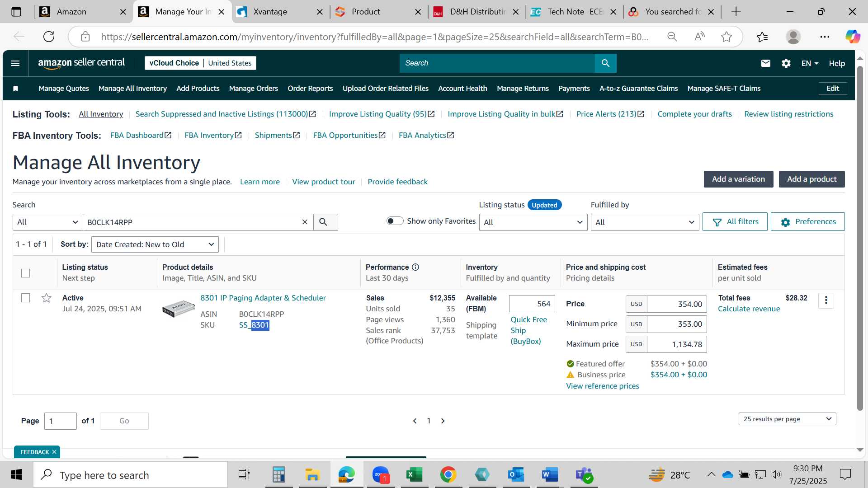
Task: Click the page vertical scrollbar
Action: [860, 239]
